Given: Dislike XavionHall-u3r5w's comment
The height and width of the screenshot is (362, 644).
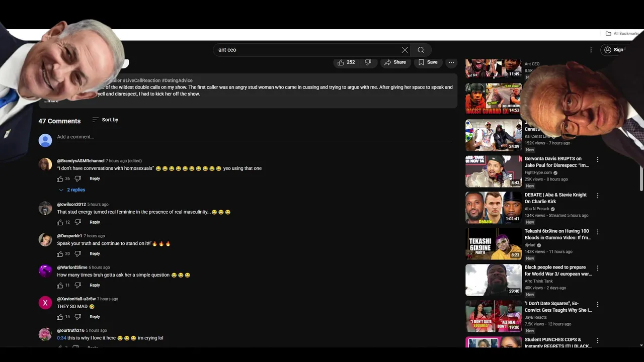Looking at the screenshot, I should (78, 317).
